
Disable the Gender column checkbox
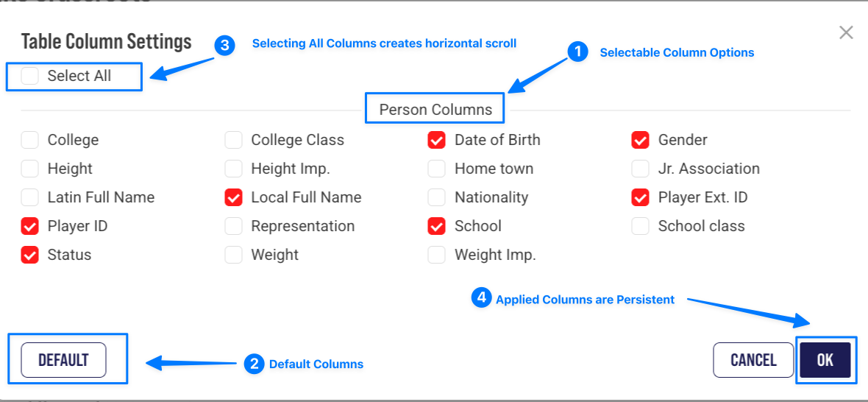point(641,140)
